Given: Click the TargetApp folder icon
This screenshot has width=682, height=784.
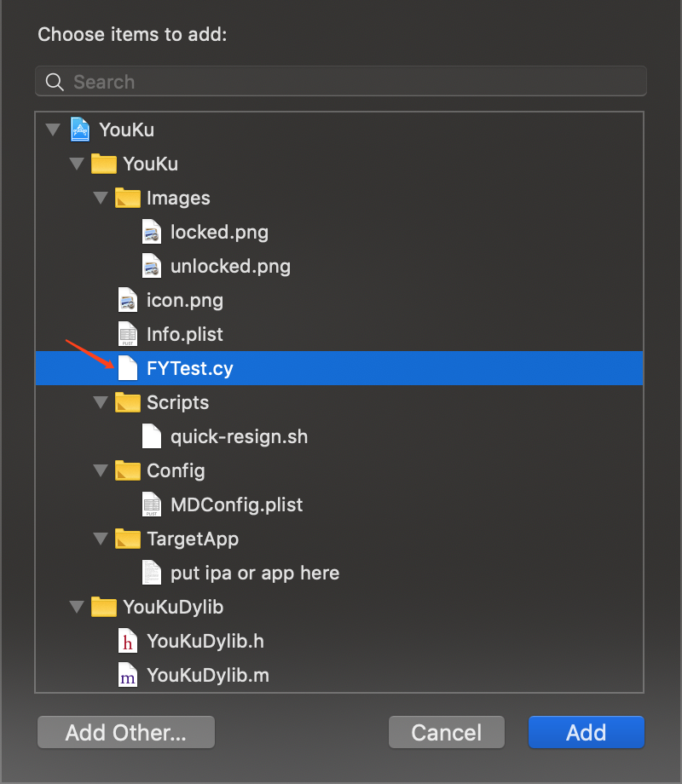Looking at the screenshot, I should click(128, 539).
